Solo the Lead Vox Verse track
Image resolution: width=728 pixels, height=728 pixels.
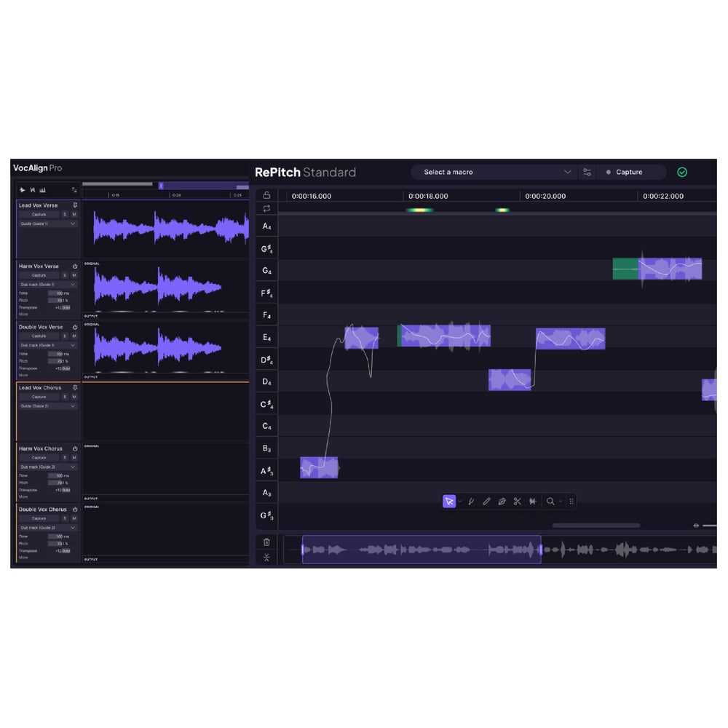pyautogui.click(x=65, y=215)
